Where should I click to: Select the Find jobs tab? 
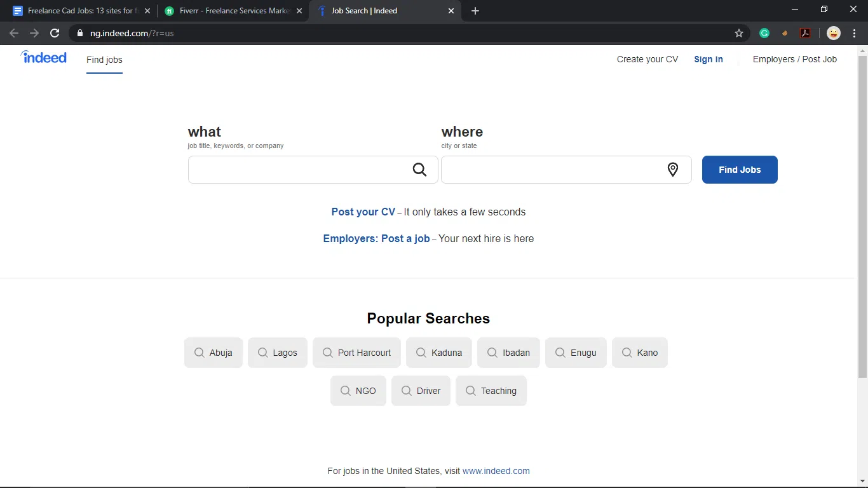(x=104, y=59)
